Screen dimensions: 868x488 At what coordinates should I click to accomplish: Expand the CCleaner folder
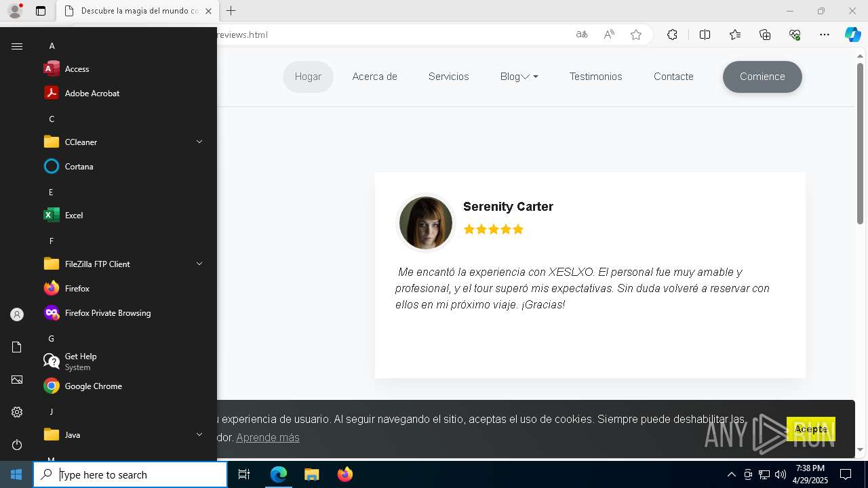click(x=199, y=142)
